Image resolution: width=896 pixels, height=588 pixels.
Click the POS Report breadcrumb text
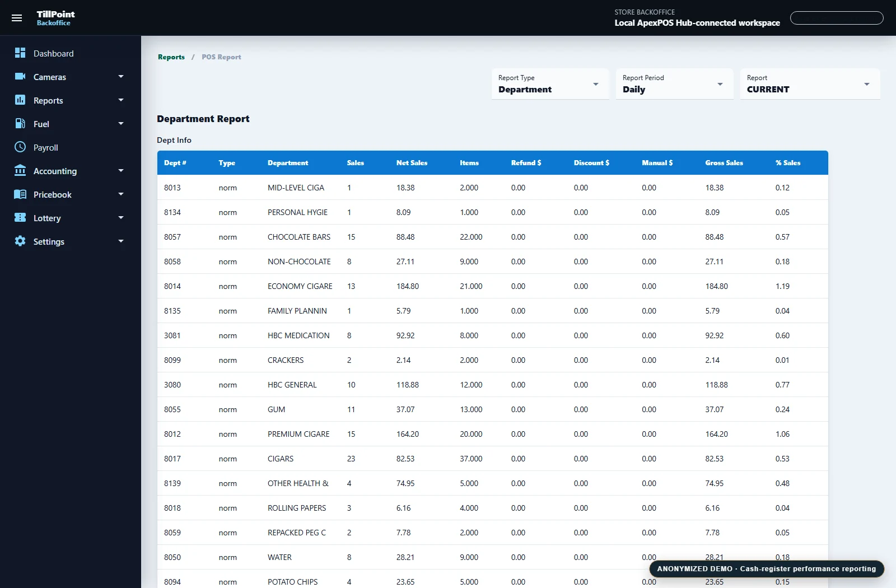(221, 57)
